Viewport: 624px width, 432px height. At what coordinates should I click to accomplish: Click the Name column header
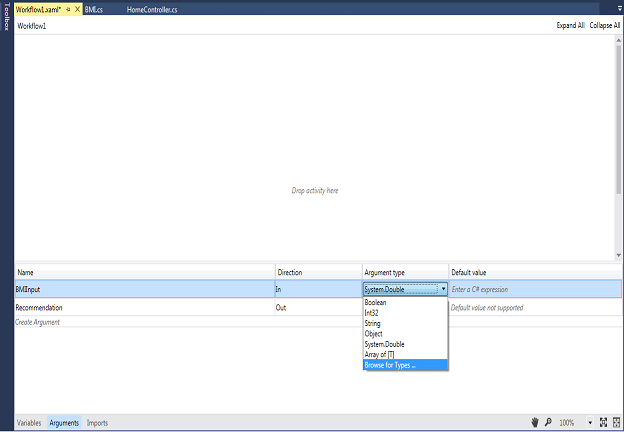tap(145, 272)
